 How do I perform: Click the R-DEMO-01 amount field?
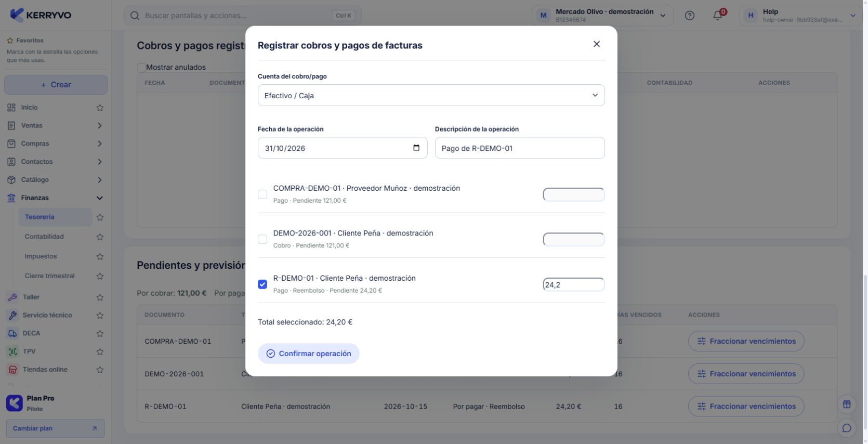[x=574, y=284]
